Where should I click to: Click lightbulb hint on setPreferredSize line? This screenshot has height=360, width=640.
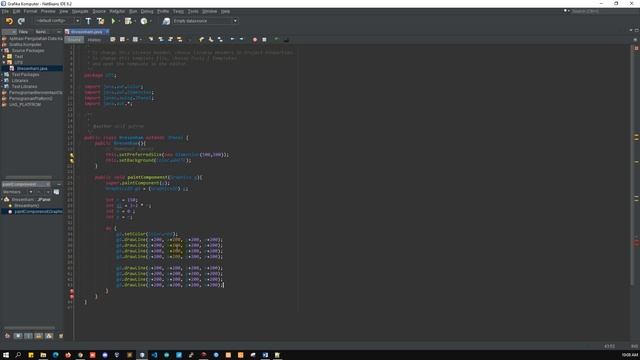tap(72, 155)
